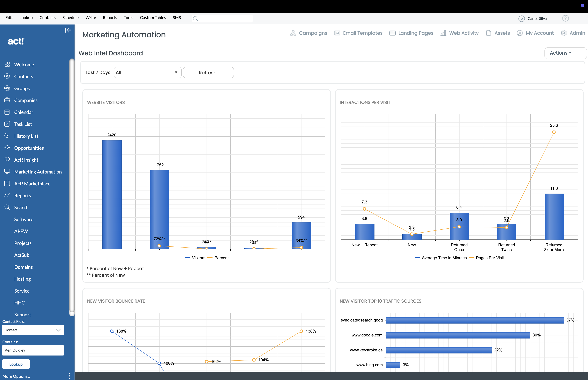Viewport: 588px width, 380px height.
Task: Click the magnifier icon in the top search box
Action: tap(195, 19)
